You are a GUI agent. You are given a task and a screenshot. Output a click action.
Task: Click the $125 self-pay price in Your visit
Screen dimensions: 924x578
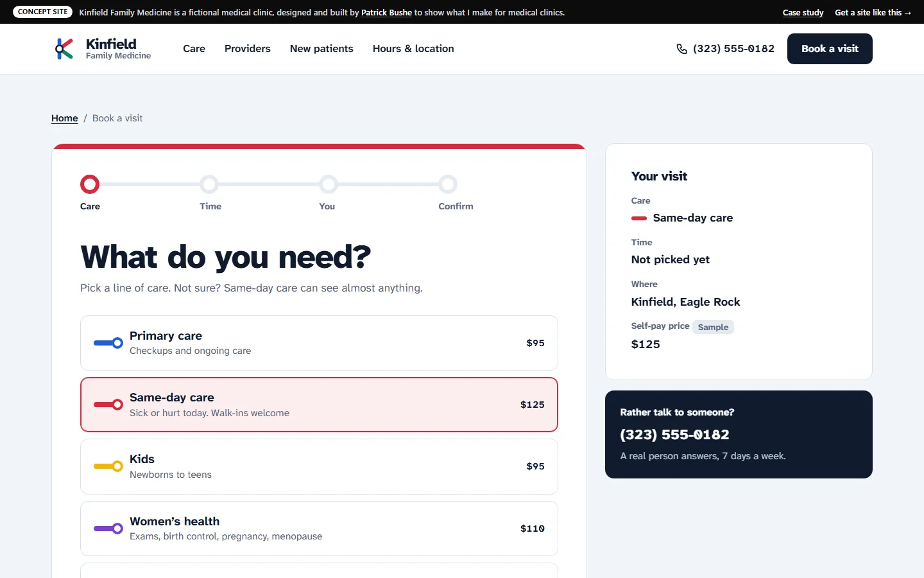point(646,344)
